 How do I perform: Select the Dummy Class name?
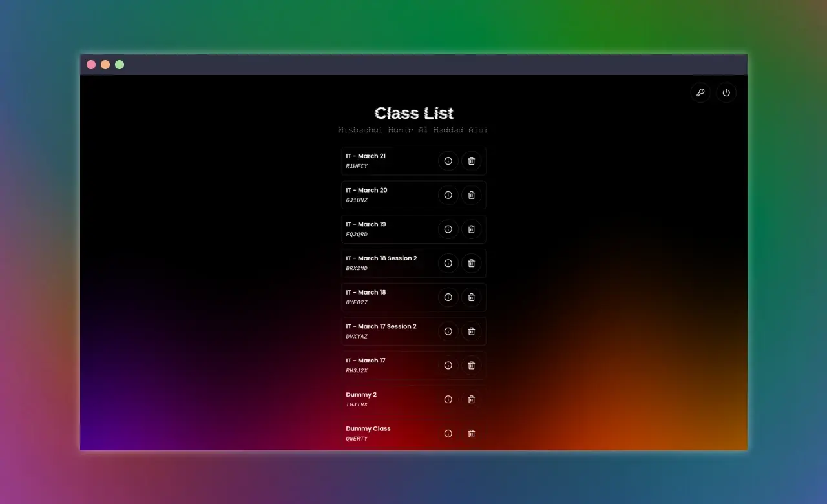click(368, 428)
